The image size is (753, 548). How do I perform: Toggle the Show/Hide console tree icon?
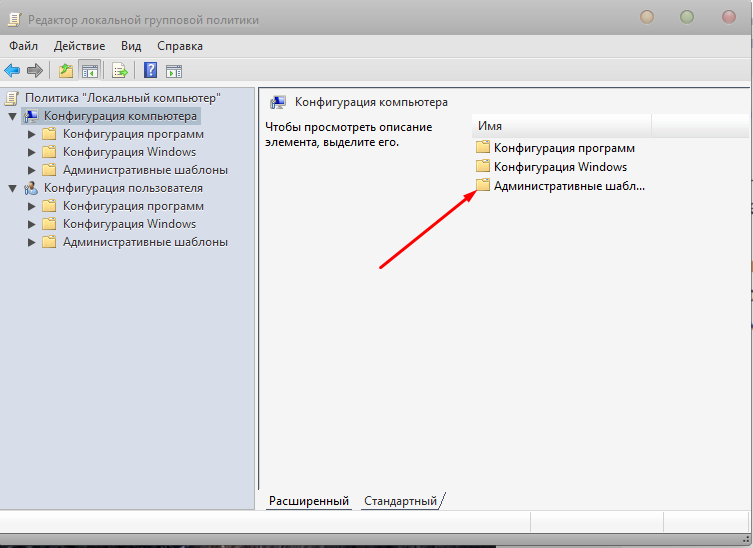point(90,71)
